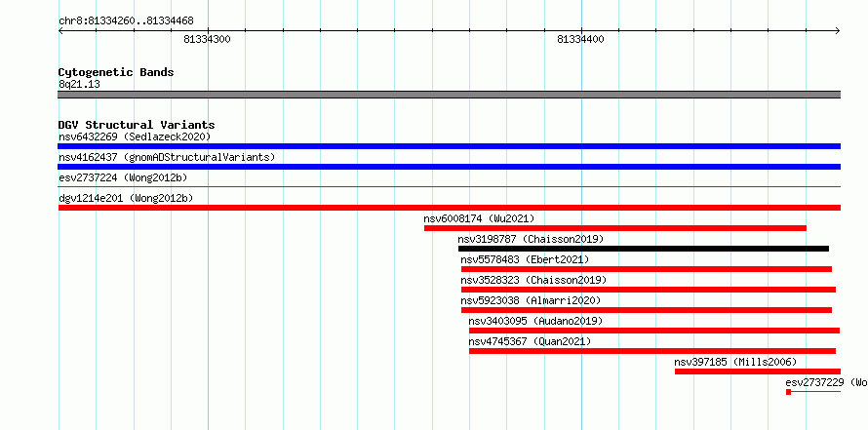Select the small red square of esv2737229
Screen dimensions: 868x430
788,392
